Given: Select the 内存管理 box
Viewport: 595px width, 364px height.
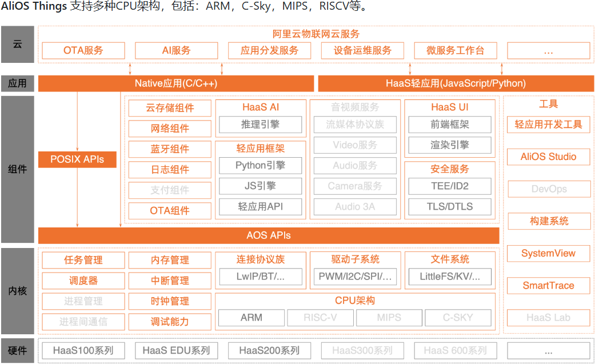Looking at the screenshot, I should pos(170,261).
